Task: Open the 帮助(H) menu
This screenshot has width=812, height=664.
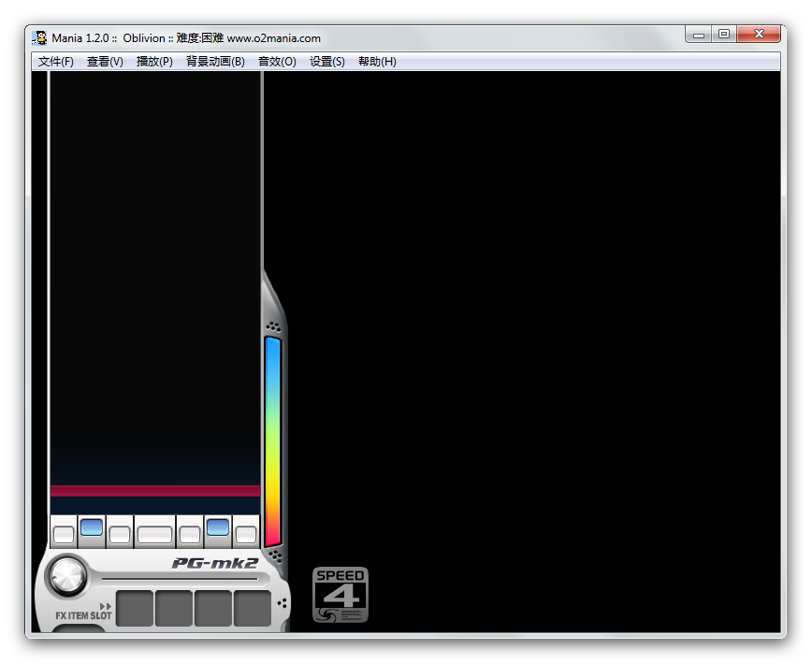Action: 377,62
